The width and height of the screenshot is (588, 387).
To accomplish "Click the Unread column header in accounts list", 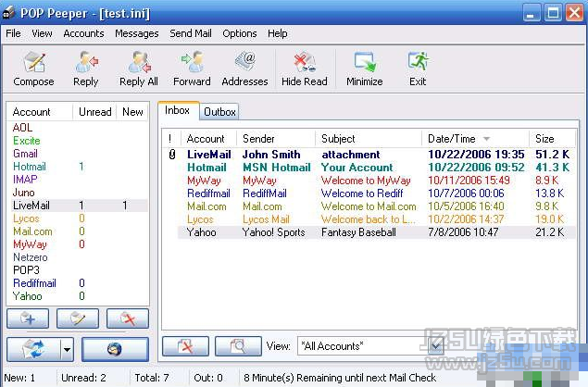I will pos(94,112).
